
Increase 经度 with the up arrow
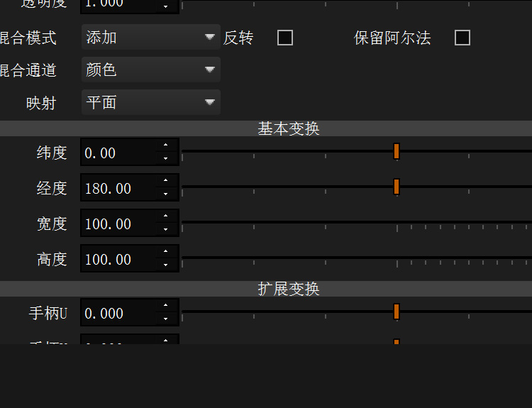click(x=166, y=180)
